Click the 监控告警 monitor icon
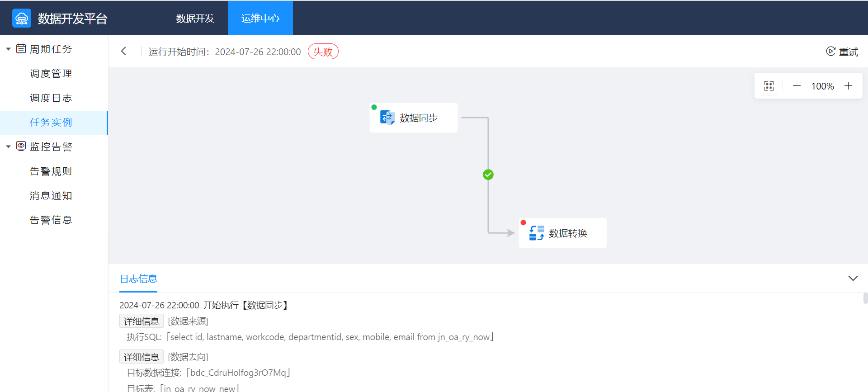 (21, 146)
